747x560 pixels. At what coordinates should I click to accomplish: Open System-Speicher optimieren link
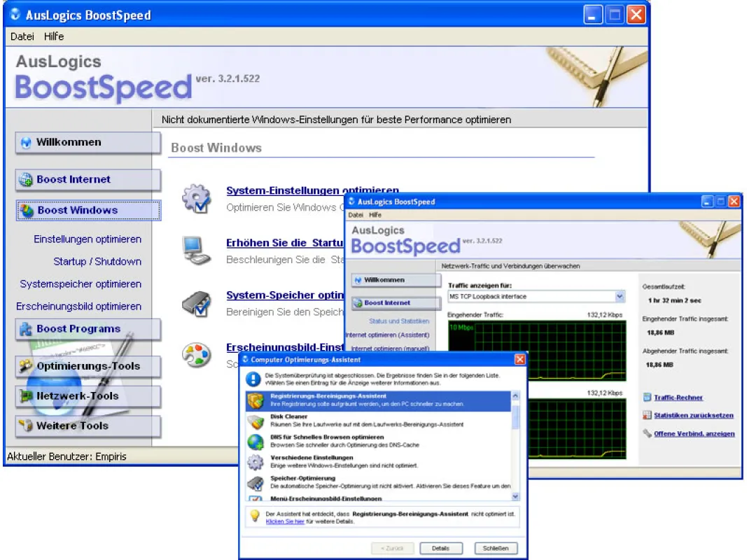click(285, 295)
